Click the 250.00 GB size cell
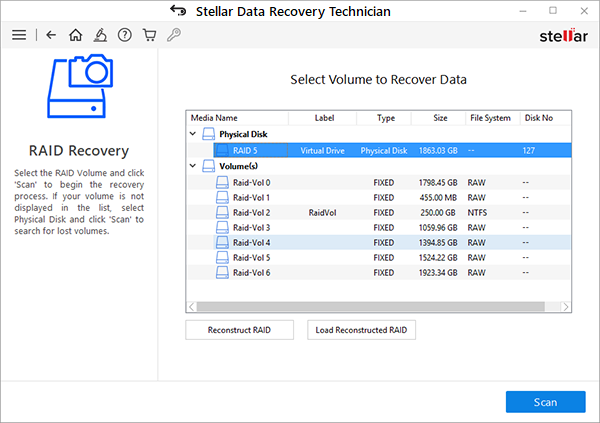 [438, 212]
